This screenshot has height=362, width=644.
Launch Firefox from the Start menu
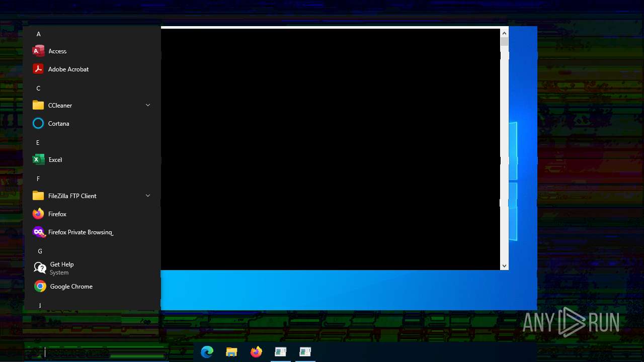tap(92, 214)
